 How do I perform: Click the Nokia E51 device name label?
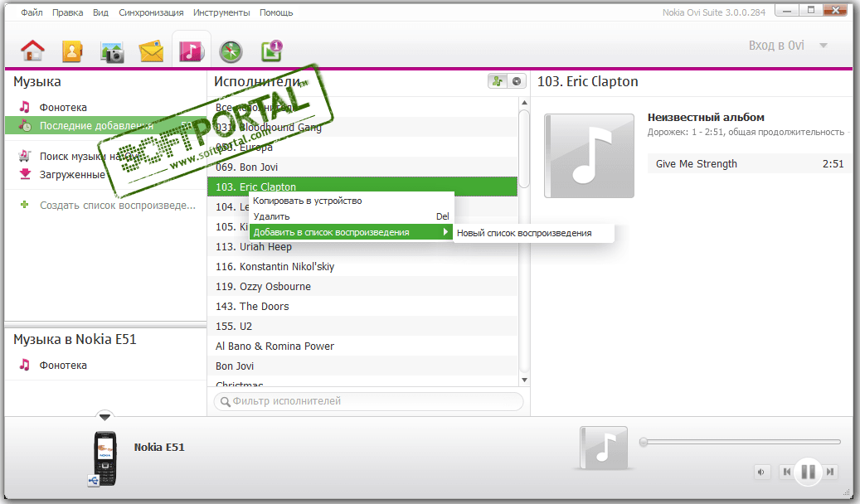pyautogui.click(x=159, y=447)
